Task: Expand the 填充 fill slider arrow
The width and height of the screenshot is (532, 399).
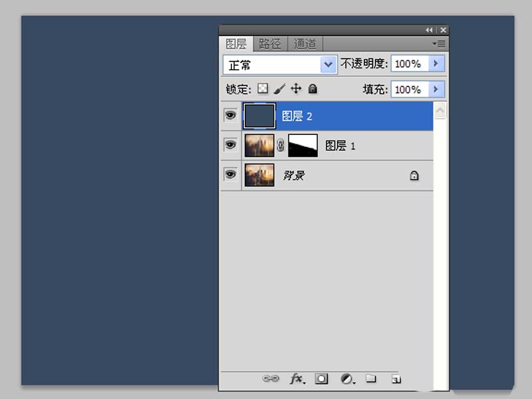Action: point(436,89)
